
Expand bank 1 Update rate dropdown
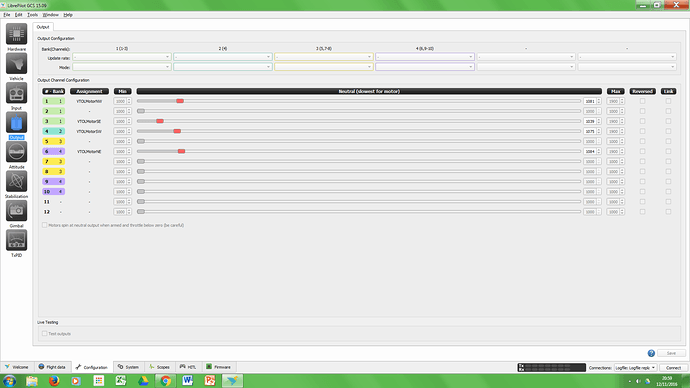click(121, 57)
